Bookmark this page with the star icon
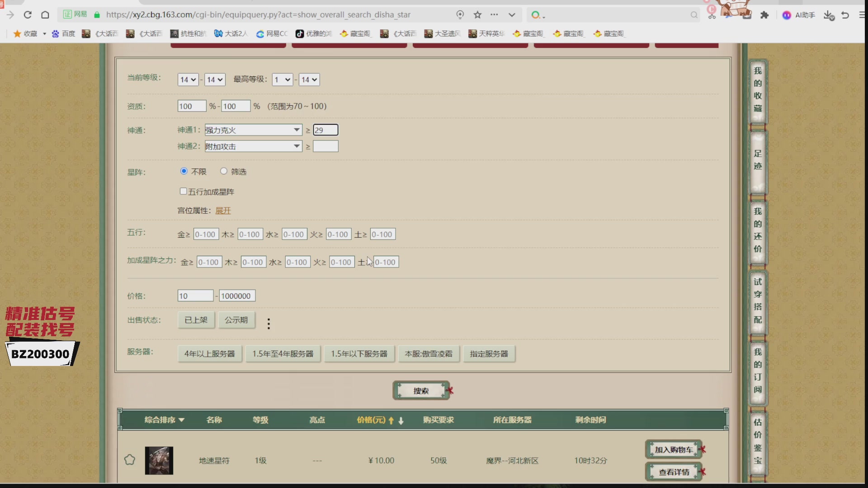The image size is (868, 488). click(x=477, y=15)
